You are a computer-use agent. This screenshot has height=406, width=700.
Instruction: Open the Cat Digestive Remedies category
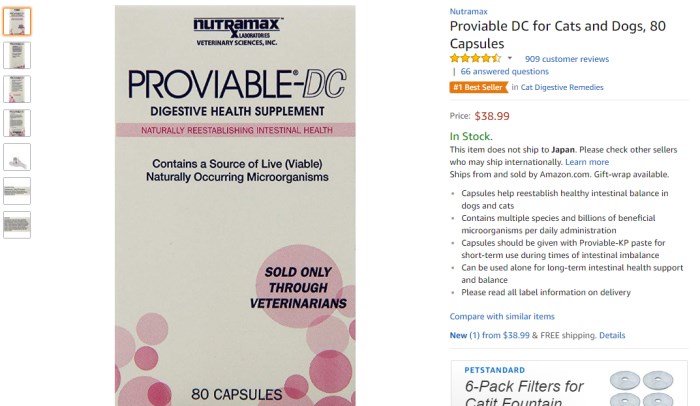(562, 87)
